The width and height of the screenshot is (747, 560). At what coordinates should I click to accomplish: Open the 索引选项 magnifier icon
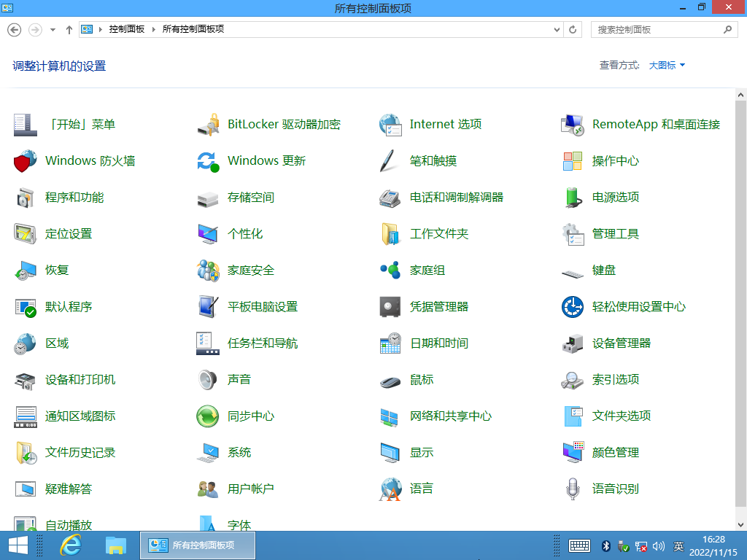573,380
